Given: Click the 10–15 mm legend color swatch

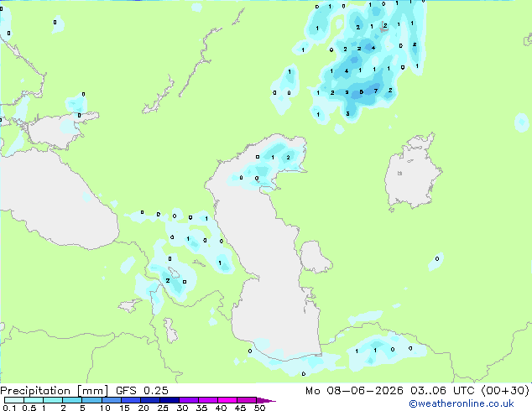Looking at the screenshot, I should tap(111, 400).
